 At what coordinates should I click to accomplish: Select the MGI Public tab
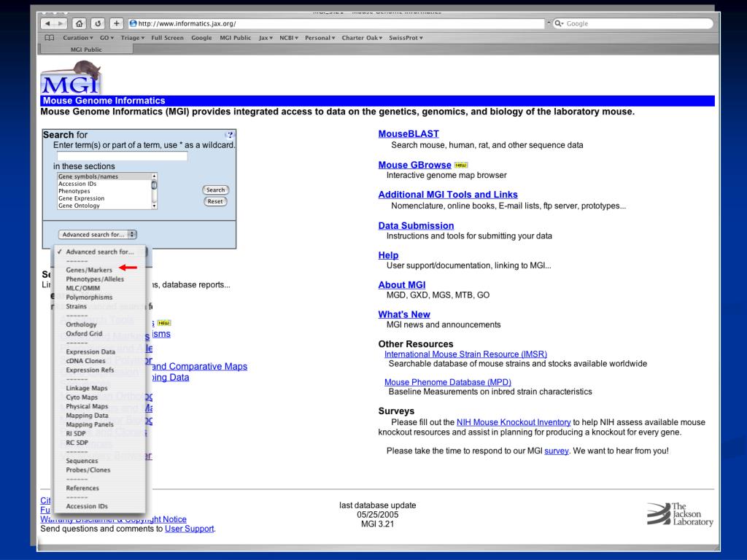pos(86,49)
